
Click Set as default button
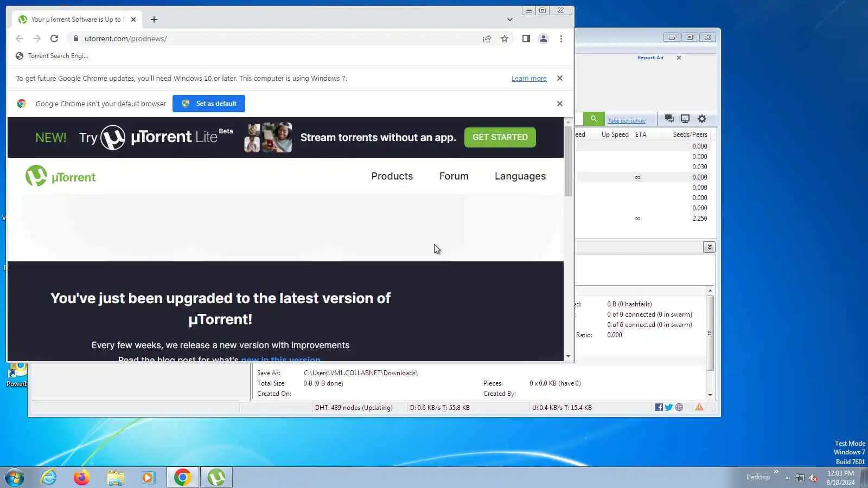click(x=209, y=104)
